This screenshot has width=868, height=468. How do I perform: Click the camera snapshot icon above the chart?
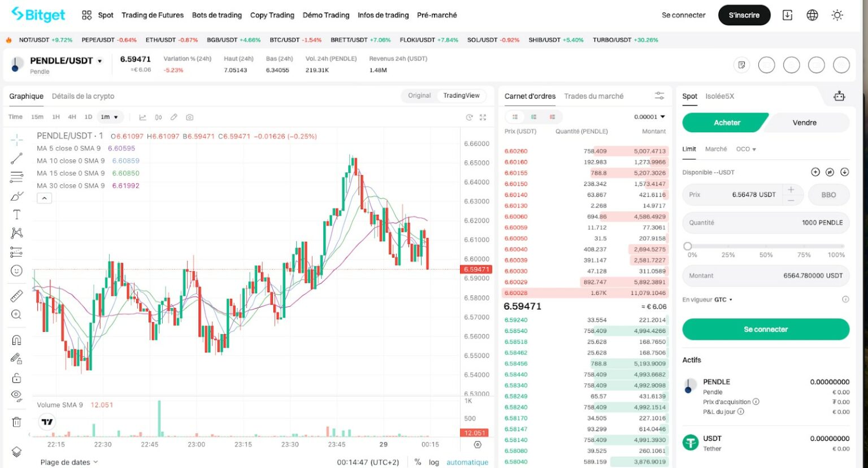(189, 117)
